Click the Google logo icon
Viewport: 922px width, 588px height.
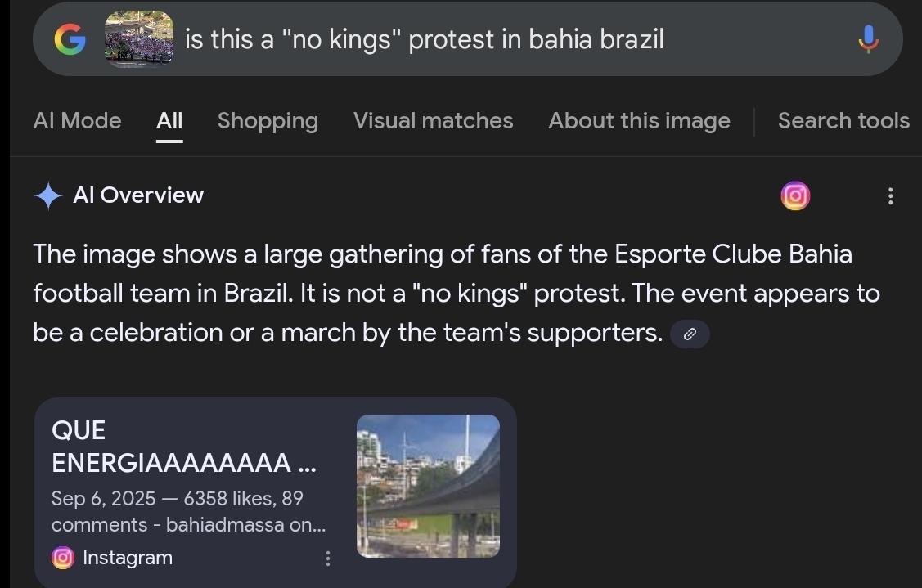(x=70, y=39)
